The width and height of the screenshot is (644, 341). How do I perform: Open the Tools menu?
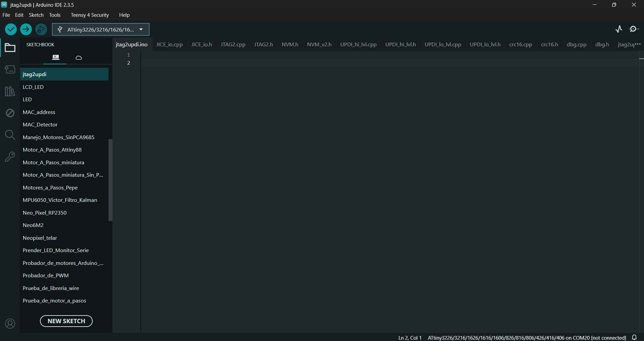[55, 15]
